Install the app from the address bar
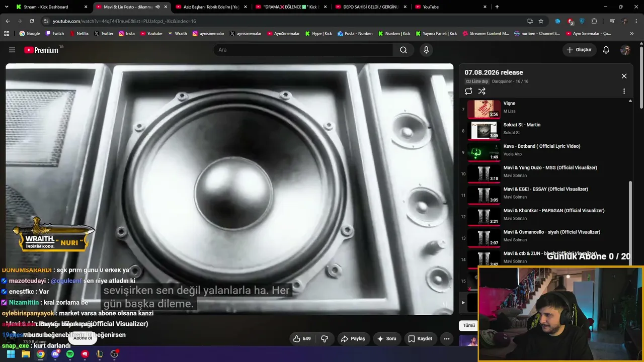 click(530, 21)
